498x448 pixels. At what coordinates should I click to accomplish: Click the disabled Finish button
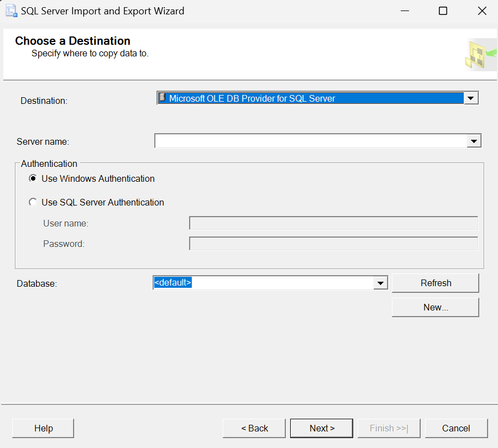(389, 428)
